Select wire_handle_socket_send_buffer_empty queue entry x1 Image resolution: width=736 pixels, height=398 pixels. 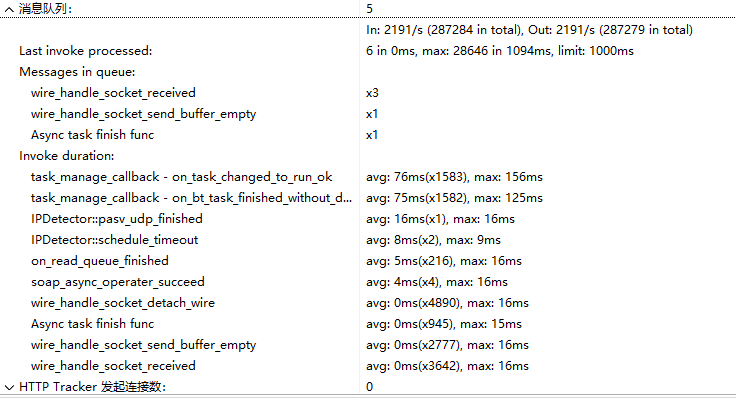(368, 114)
